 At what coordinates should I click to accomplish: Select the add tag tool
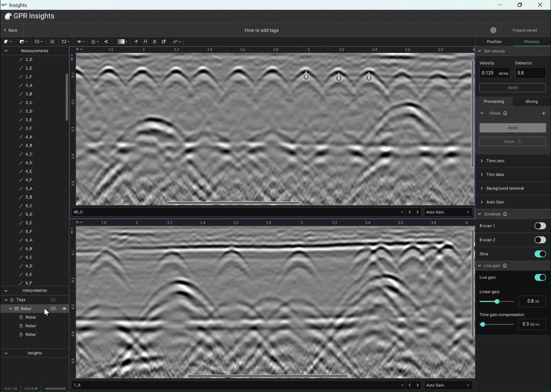(155, 42)
